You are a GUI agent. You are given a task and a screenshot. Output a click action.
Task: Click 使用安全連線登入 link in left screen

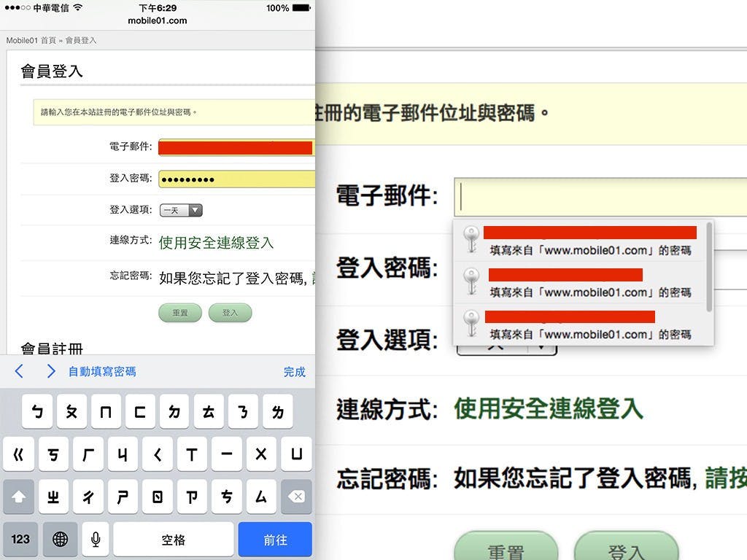coord(216,243)
